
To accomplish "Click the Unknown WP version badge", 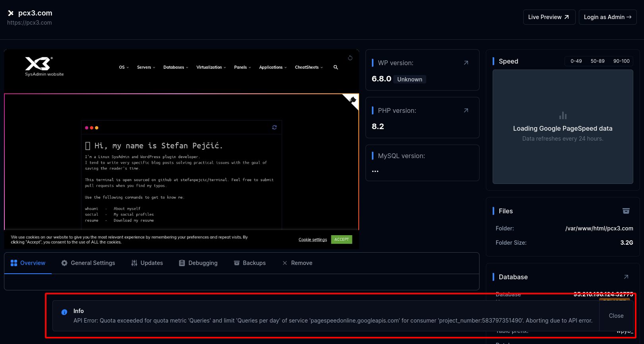I will pos(410,79).
